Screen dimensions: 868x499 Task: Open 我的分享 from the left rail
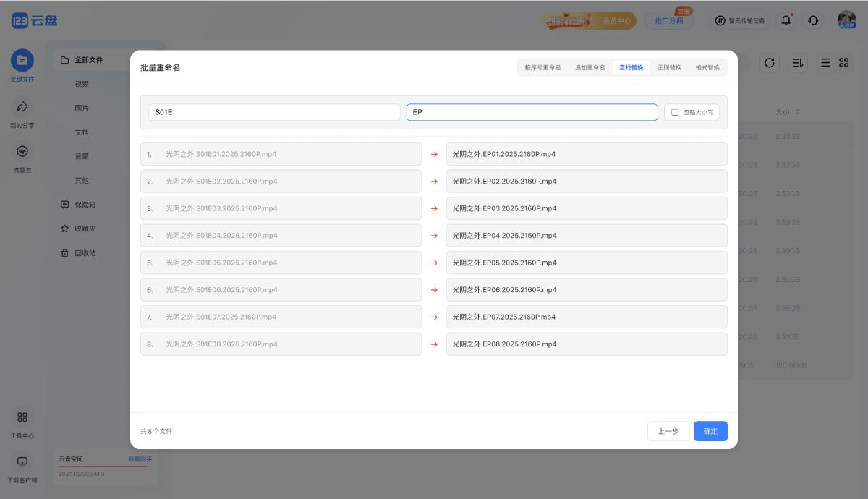pos(22,107)
